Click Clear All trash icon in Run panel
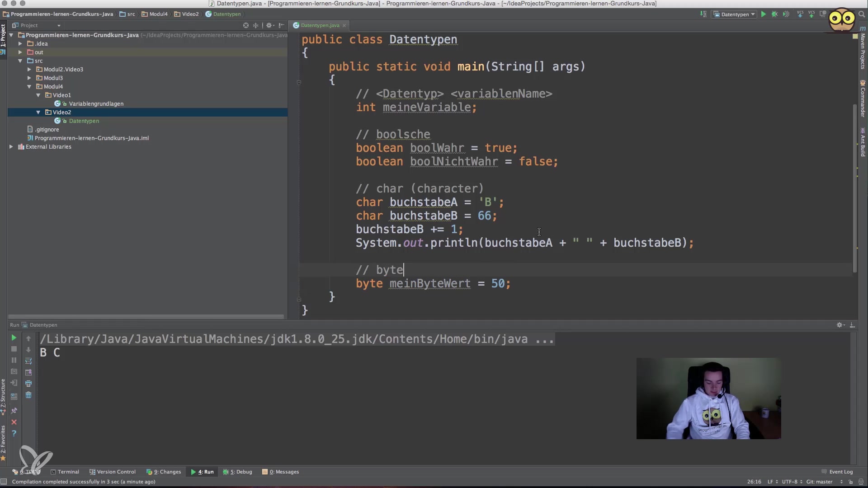868x488 pixels. (x=28, y=395)
